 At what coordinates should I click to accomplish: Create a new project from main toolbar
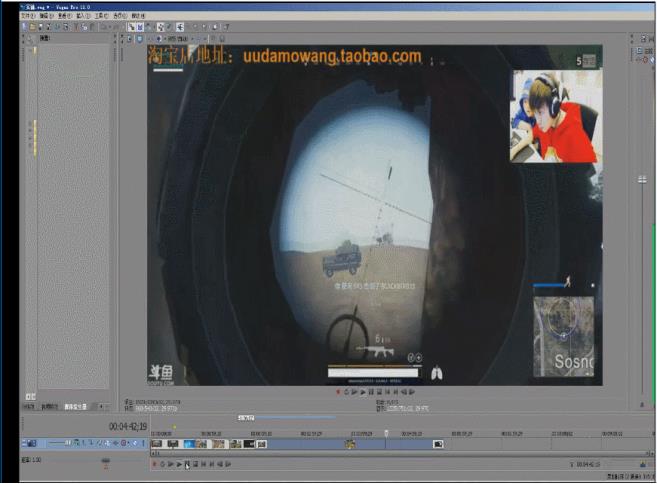click(x=24, y=27)
